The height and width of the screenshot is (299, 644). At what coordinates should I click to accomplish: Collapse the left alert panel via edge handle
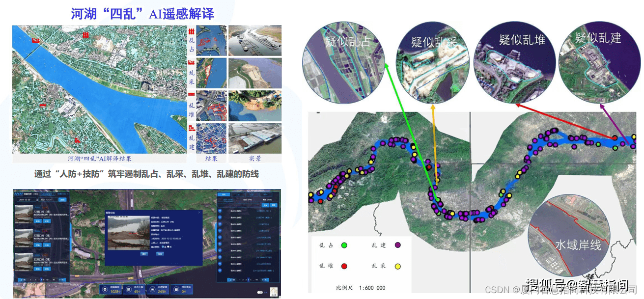(x=71, y=237)
